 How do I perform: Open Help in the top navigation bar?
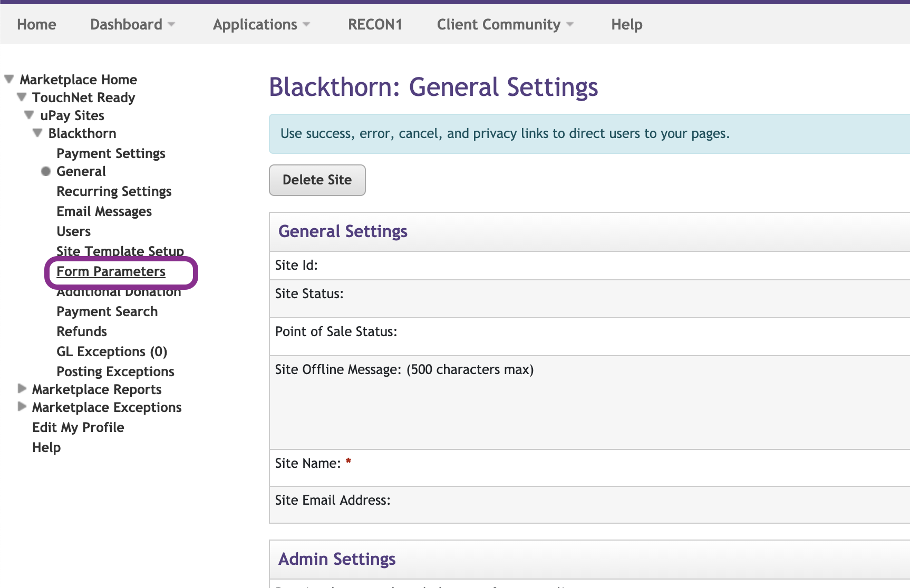click(627, 24)
